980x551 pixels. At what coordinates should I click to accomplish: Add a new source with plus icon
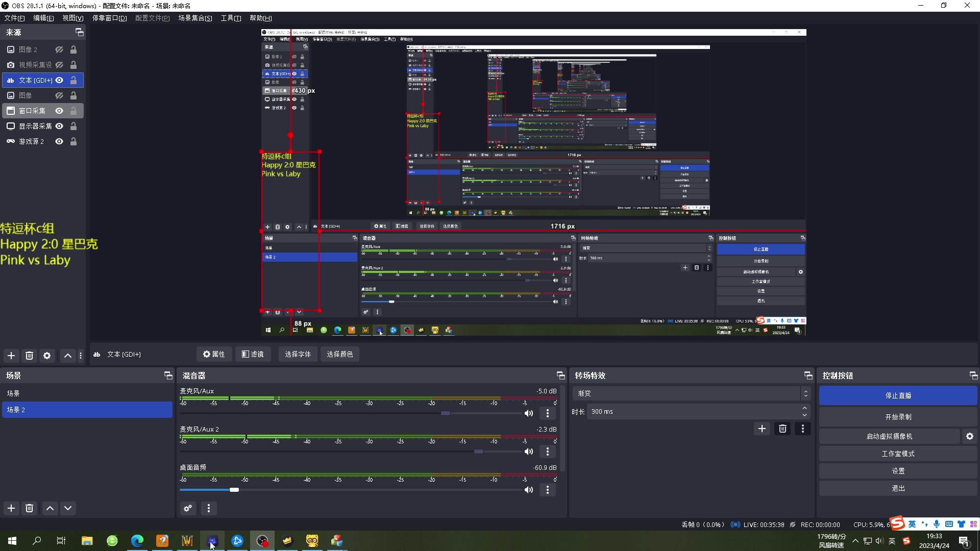click(x=11, y=356)
